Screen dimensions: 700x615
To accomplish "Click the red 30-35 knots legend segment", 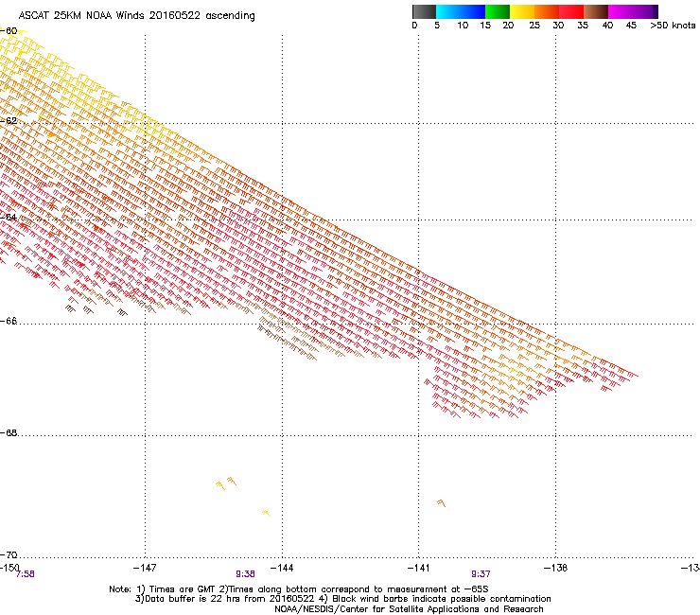I will [571, 11].
